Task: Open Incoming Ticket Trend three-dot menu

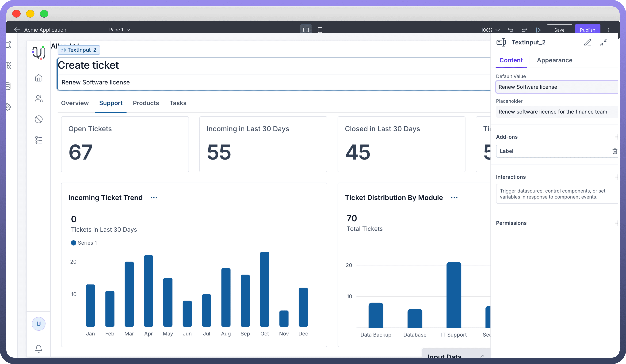Action: (154, 198)
